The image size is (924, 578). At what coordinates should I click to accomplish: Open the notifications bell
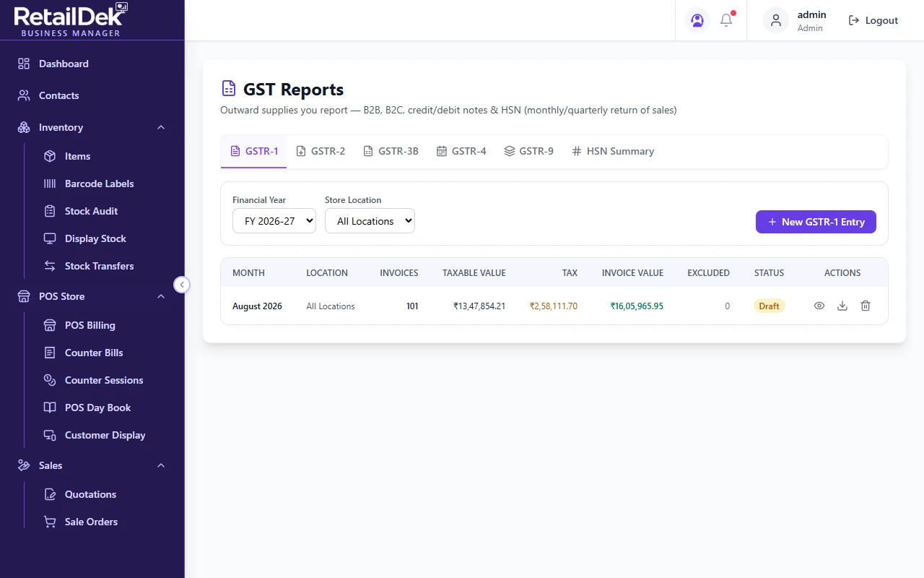click(726, 20)
